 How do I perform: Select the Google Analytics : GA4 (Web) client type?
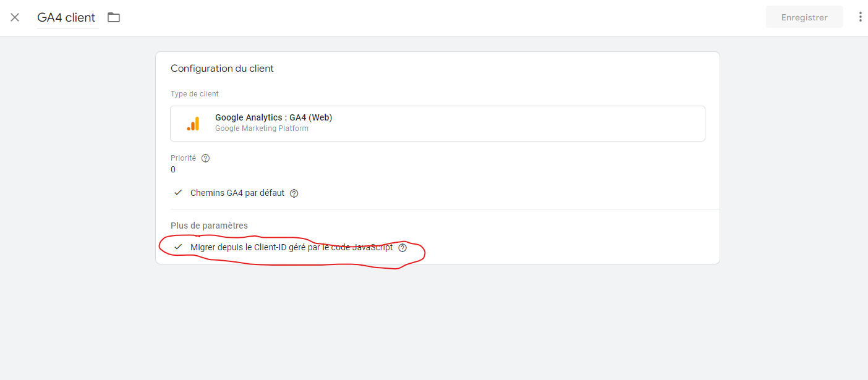(438, 124)
